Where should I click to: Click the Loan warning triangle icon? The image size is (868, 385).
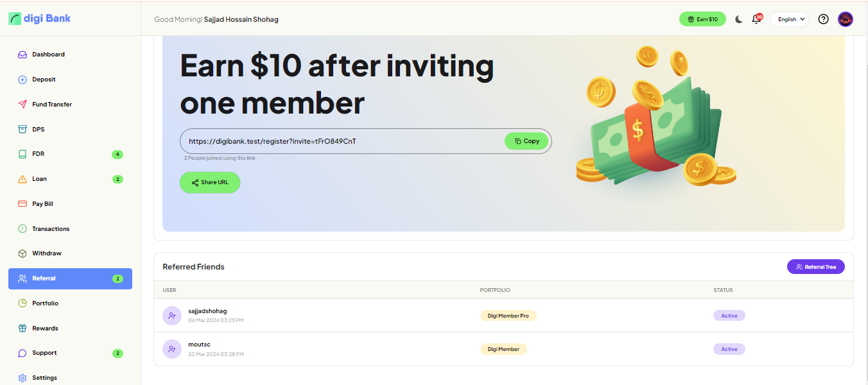(22, 179)
